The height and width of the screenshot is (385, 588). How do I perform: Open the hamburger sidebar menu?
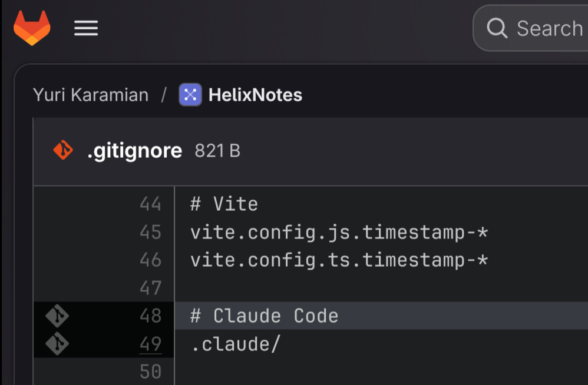86,28
